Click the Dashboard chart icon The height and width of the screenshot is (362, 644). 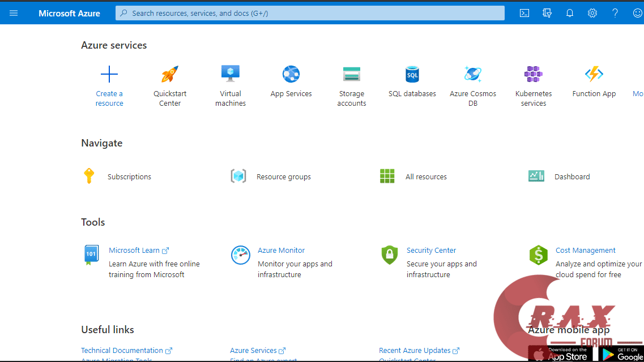click(x=536, y=176)
